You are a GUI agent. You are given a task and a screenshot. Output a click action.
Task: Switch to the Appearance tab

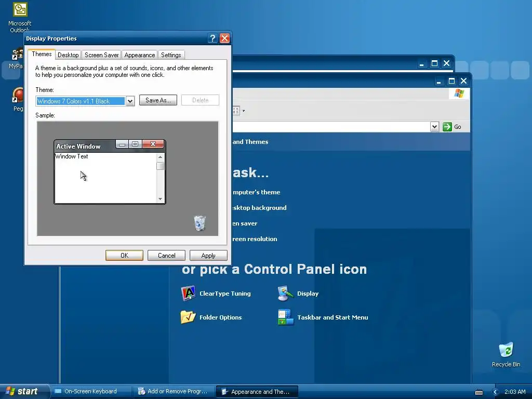pyautogui.click(x=139, y=55)
